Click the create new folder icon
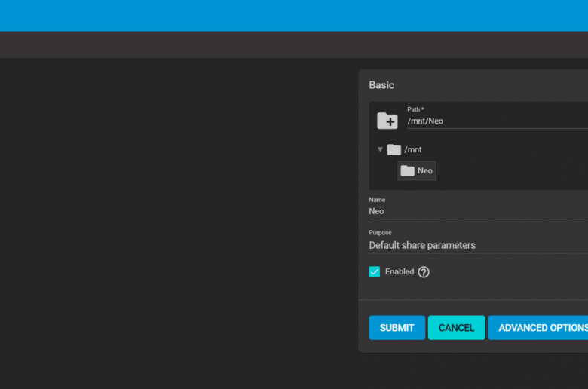The image size is (588, 389). tap(387, 121)
